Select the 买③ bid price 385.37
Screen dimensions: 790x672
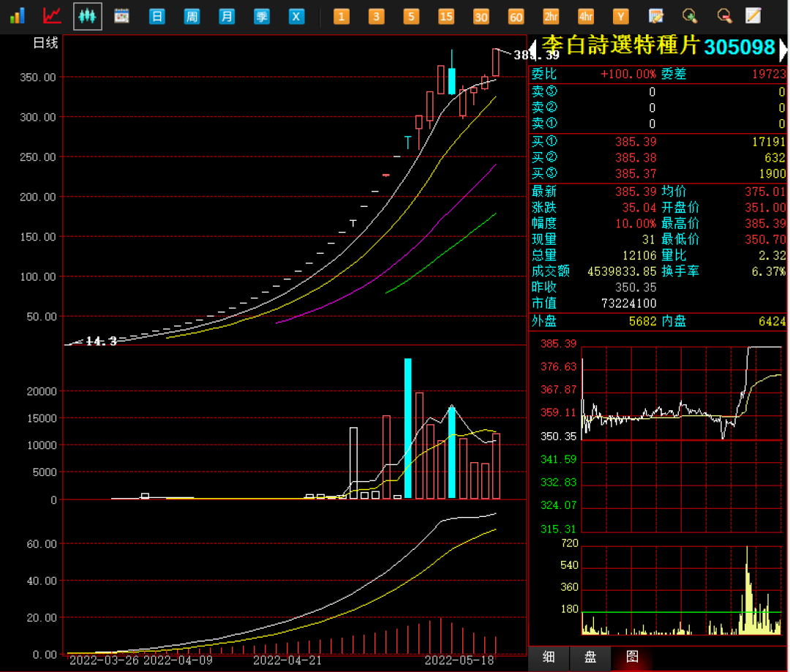coord(636,174)
